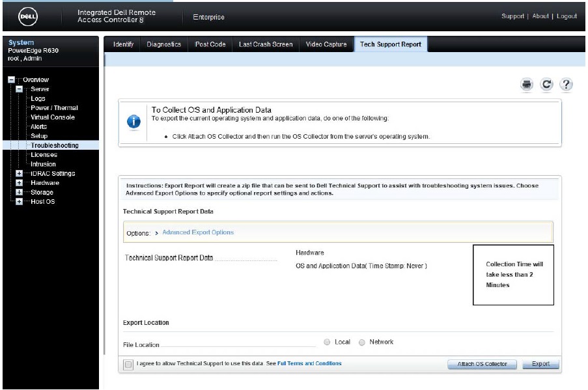This screenshot has height=390, width=588.
Task: Click the Logout link in the header
Action: click(566, 15)
